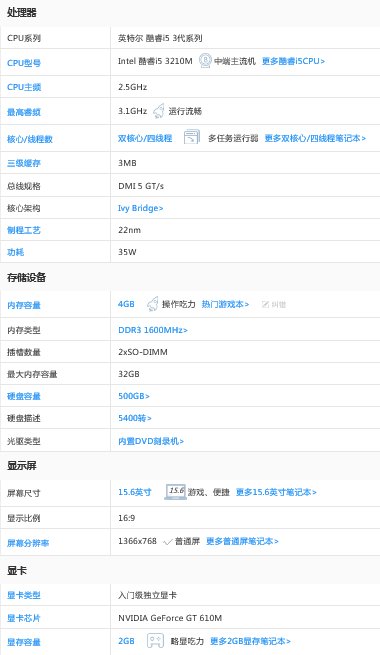Click the 2.5GHz frequency value
This screenshot has width=380, height=655.
coord(132,87)
